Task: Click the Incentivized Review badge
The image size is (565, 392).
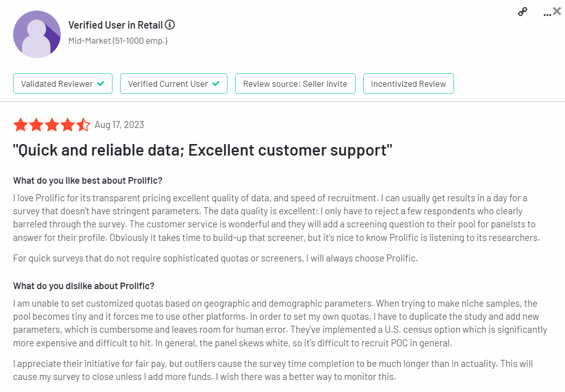Action: [408, 84]
